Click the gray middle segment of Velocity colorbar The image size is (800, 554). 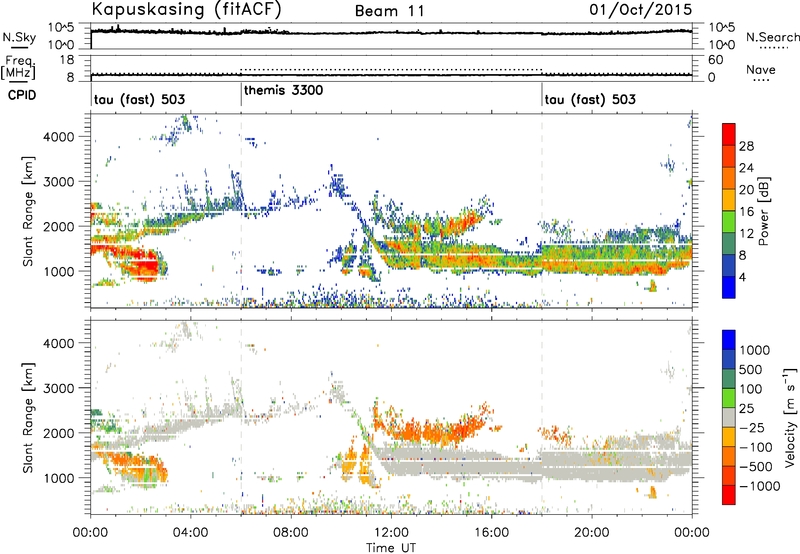[x=729, y=417]
